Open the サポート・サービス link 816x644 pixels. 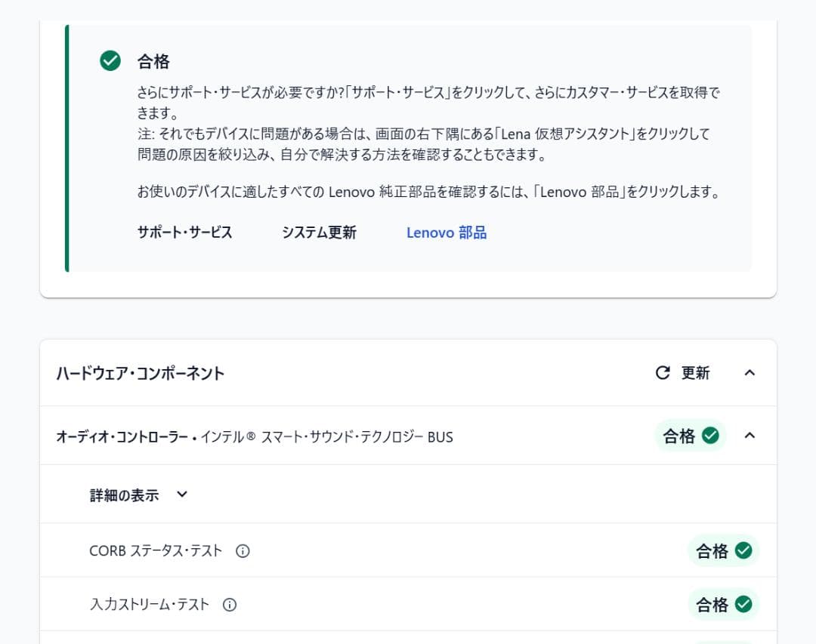point(184,233)
